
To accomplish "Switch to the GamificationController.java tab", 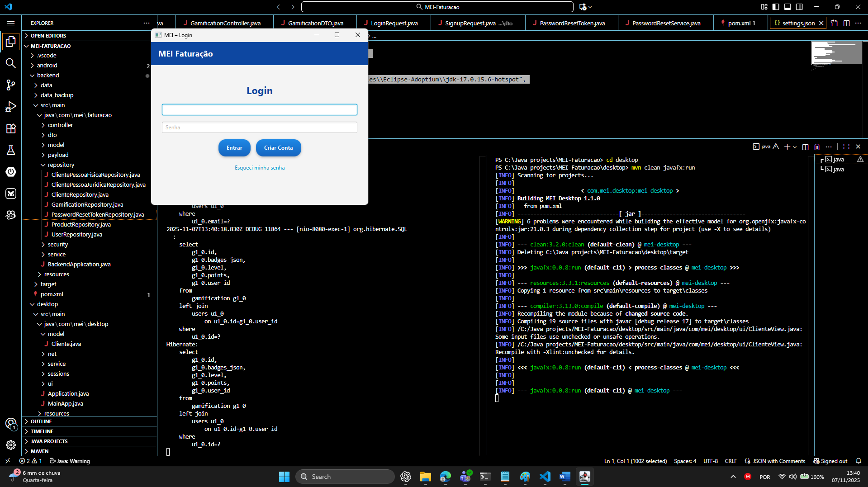I will coord(225,23).
